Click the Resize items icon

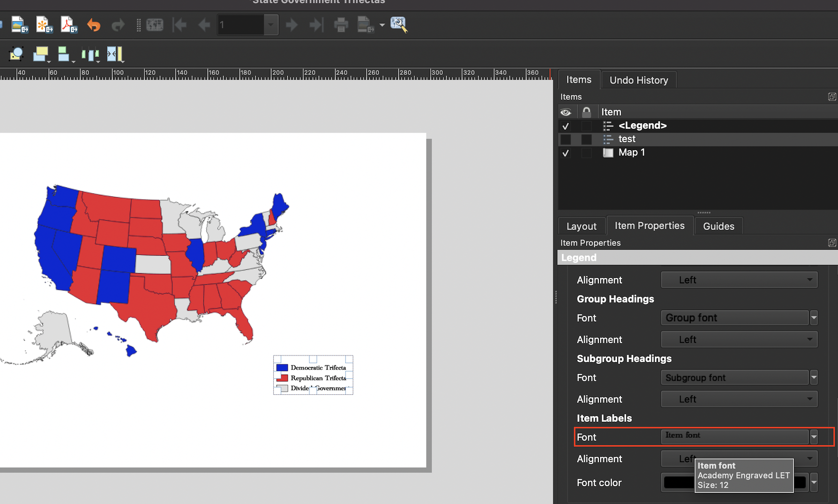pyautogui.click(x=114, y=54)
